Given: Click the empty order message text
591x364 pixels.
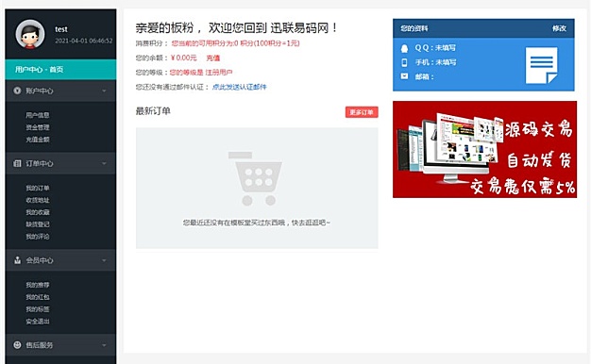Looking at the screenshot, I should coord(257,223).
